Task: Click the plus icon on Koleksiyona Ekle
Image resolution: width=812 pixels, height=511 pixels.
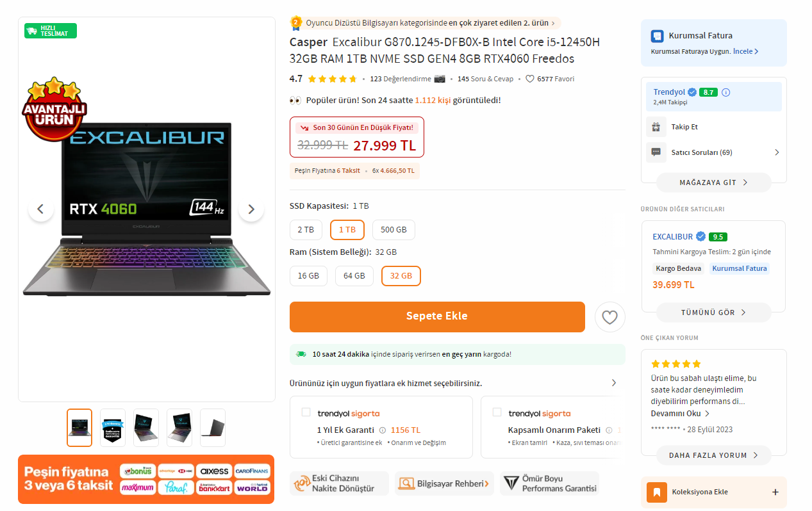Action: click(x=775, y=492)
